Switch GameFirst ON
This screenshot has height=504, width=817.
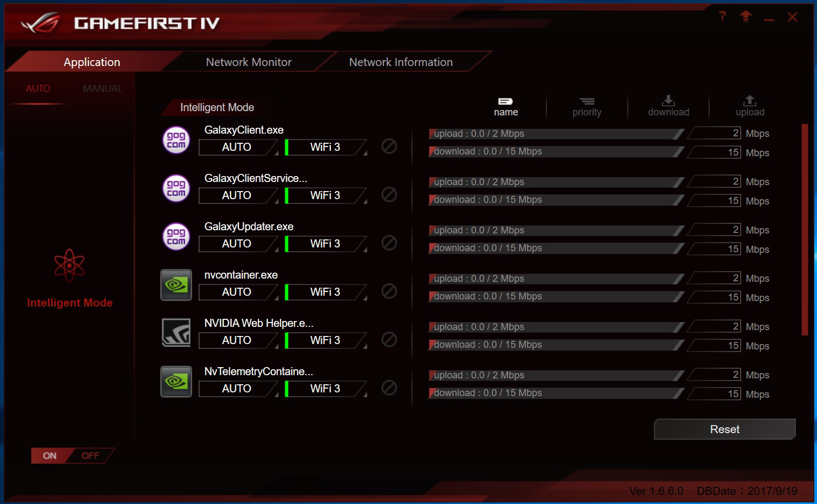tap(50, 456)
